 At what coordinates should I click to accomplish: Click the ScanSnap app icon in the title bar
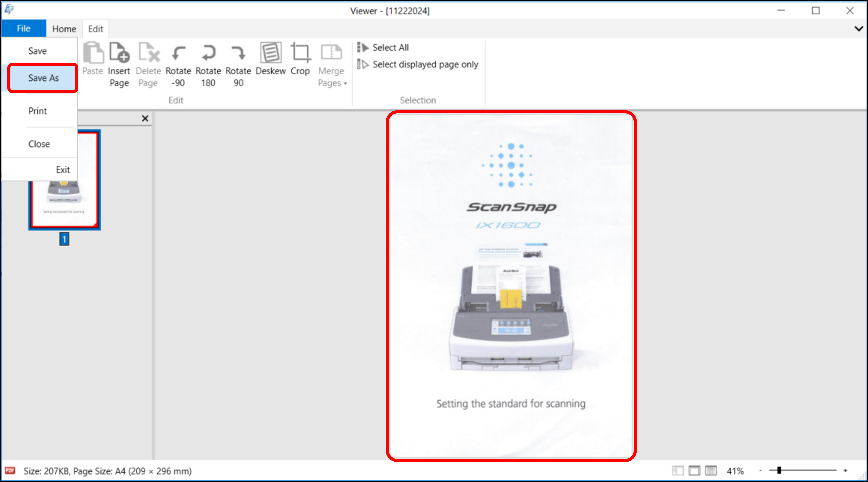9,10
